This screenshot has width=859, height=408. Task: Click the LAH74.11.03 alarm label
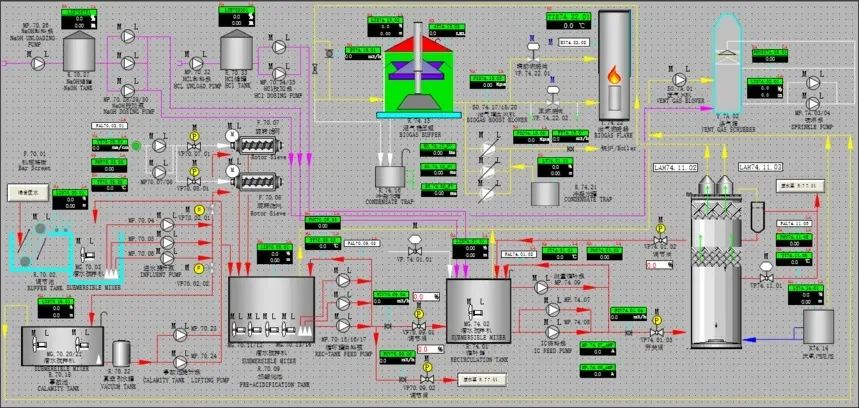click(x=760, y=166)
